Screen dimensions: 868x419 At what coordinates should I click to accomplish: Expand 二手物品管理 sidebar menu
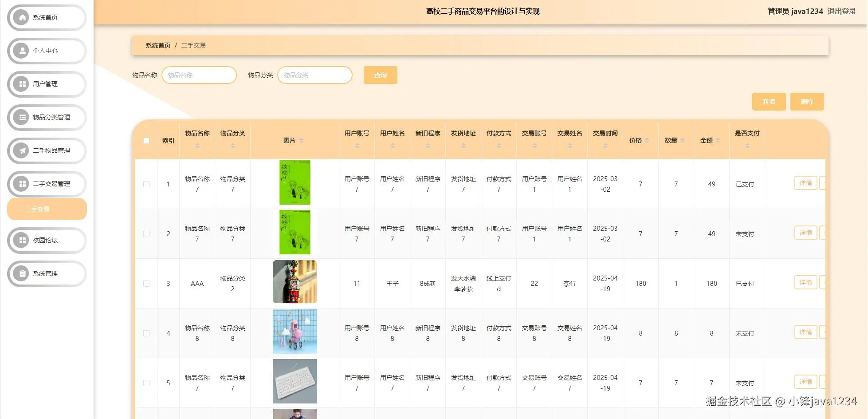pos(47,150)
